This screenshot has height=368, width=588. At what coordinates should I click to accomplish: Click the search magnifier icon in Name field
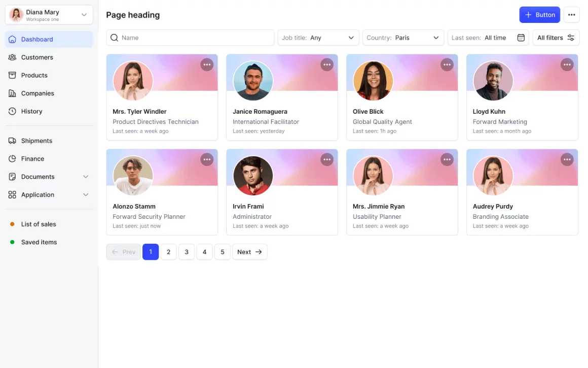pos(115,38)
